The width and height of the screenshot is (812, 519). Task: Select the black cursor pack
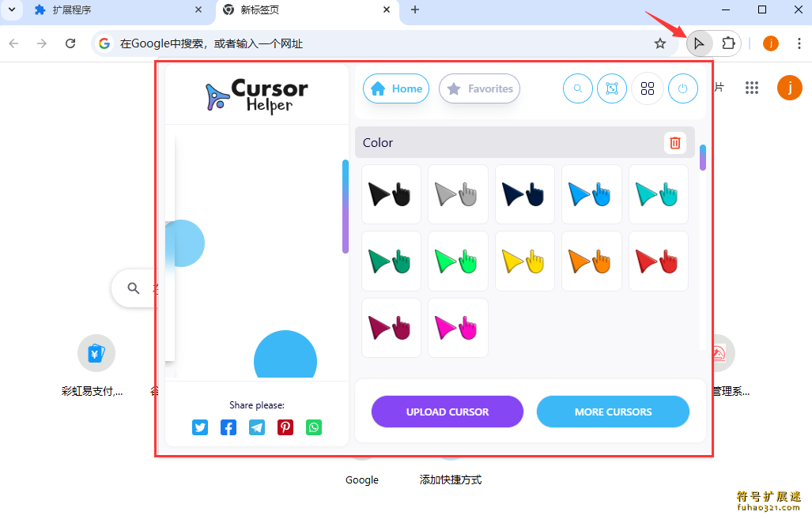coord(391,194)
